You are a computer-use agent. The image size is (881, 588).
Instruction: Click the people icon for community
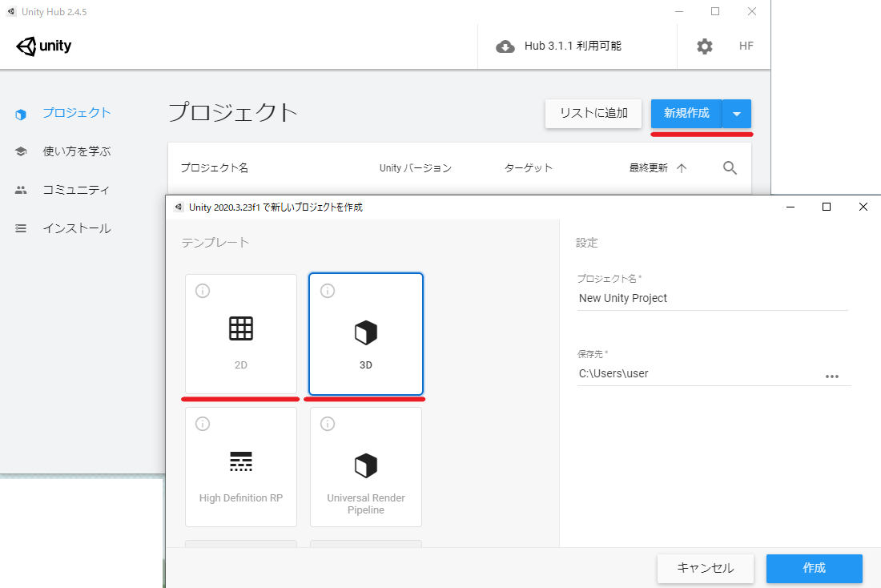click(x=21, y=190)
